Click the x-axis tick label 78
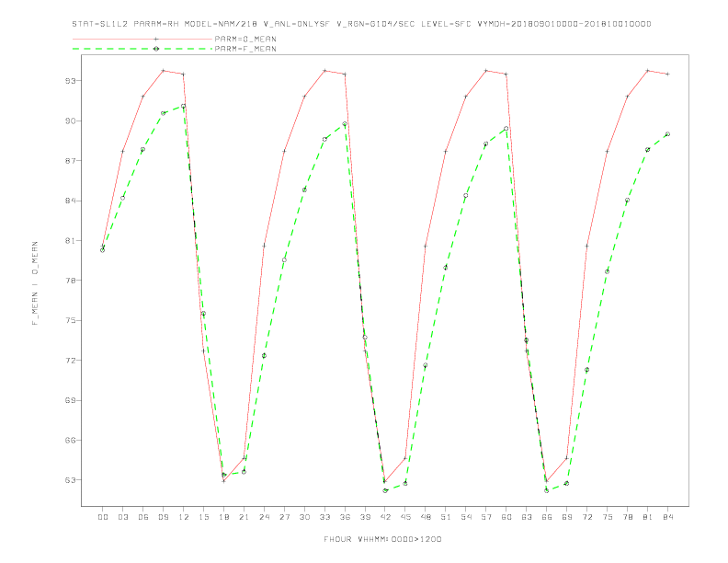728x563 pixels. point(628,517)
